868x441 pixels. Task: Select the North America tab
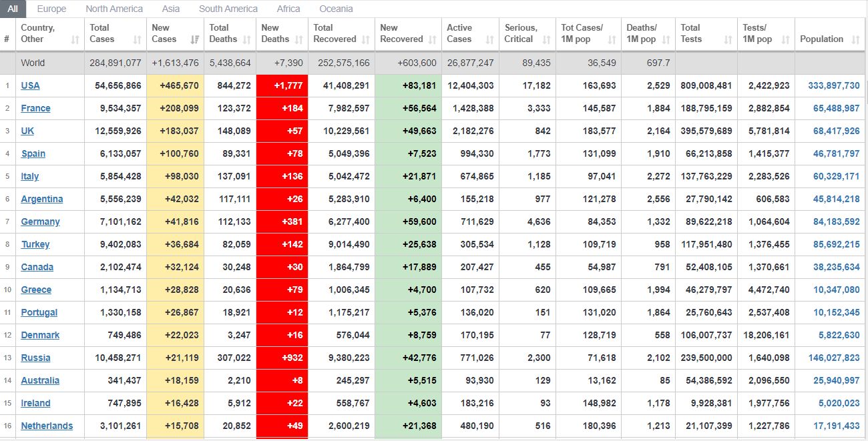[x=114, y=9]
